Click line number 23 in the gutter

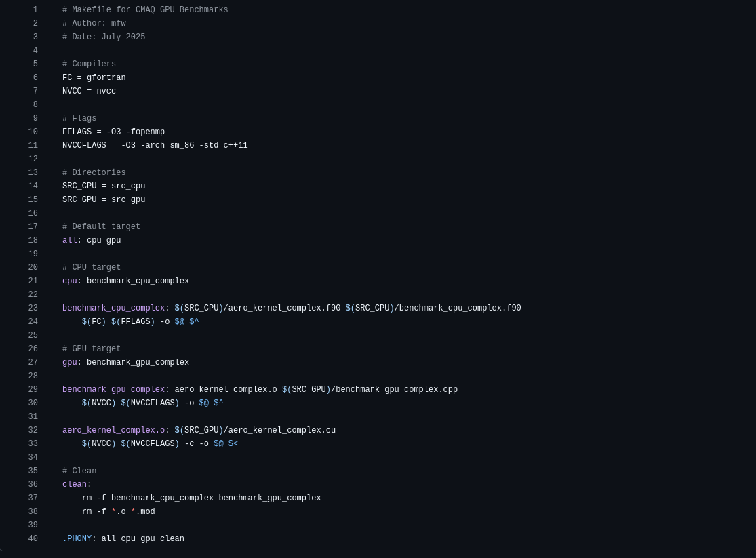click(x=33, y=308)
